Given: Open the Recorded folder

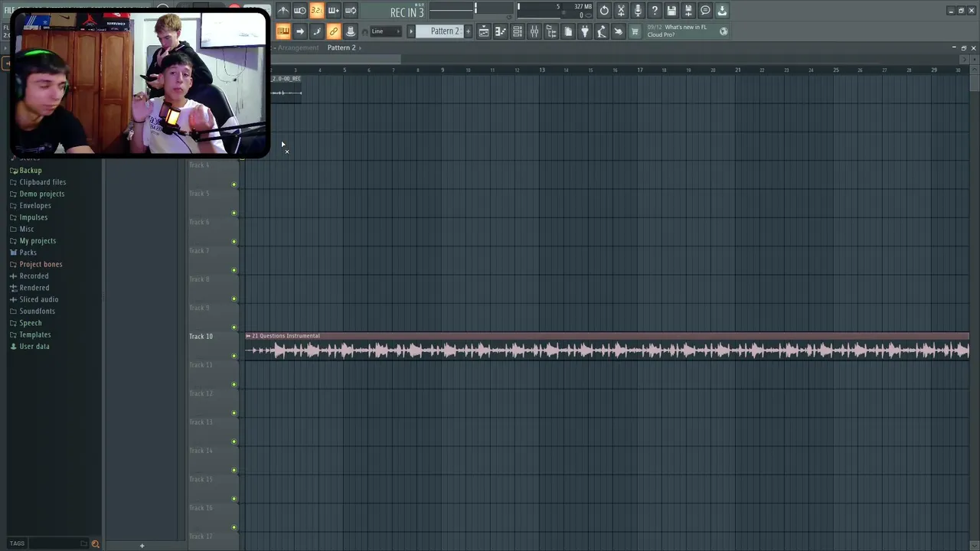Looking at the screenshot, I should [x=29, y=276].
